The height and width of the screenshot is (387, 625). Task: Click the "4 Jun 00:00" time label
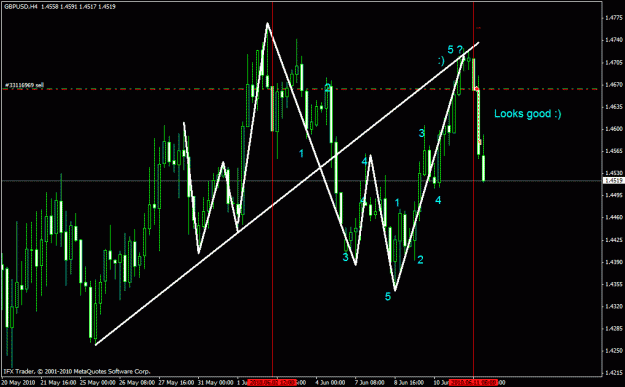331,383
